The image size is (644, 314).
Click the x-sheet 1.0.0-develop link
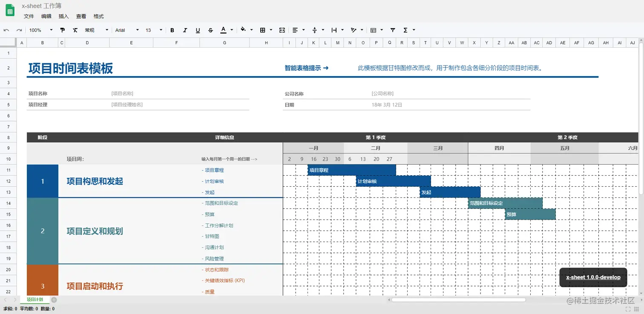point(593,277)
